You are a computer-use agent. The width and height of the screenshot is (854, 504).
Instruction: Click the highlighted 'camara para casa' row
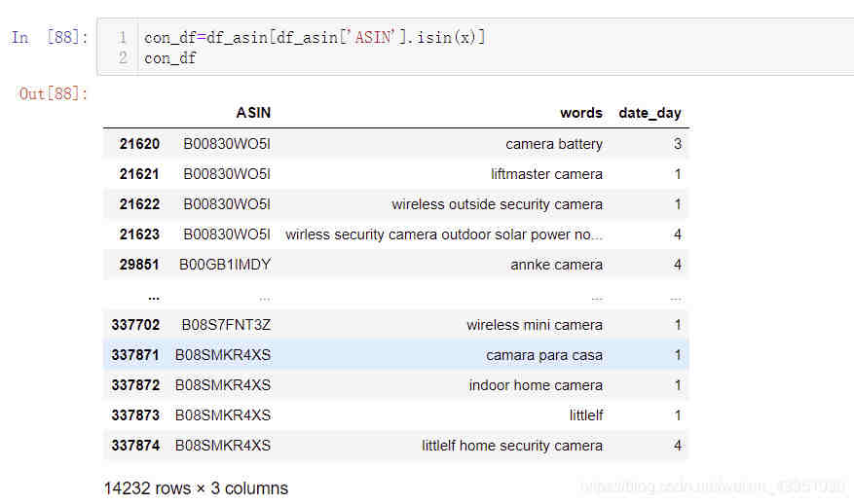(x=543, y=355)
